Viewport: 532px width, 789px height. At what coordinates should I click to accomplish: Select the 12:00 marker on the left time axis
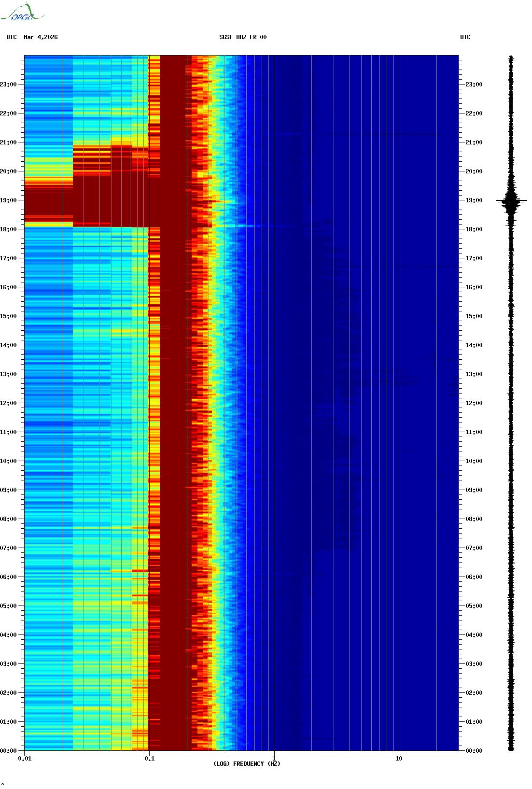[8, 403]
